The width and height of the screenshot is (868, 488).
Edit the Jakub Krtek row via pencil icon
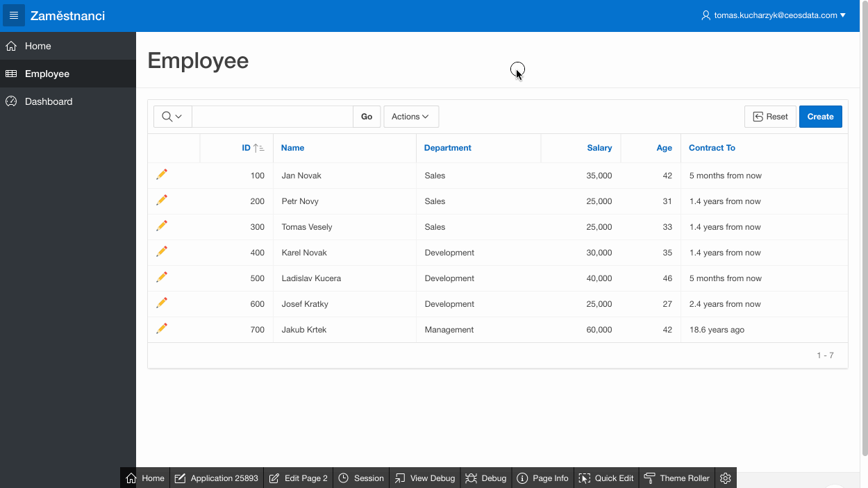click(x=162, y=329)
